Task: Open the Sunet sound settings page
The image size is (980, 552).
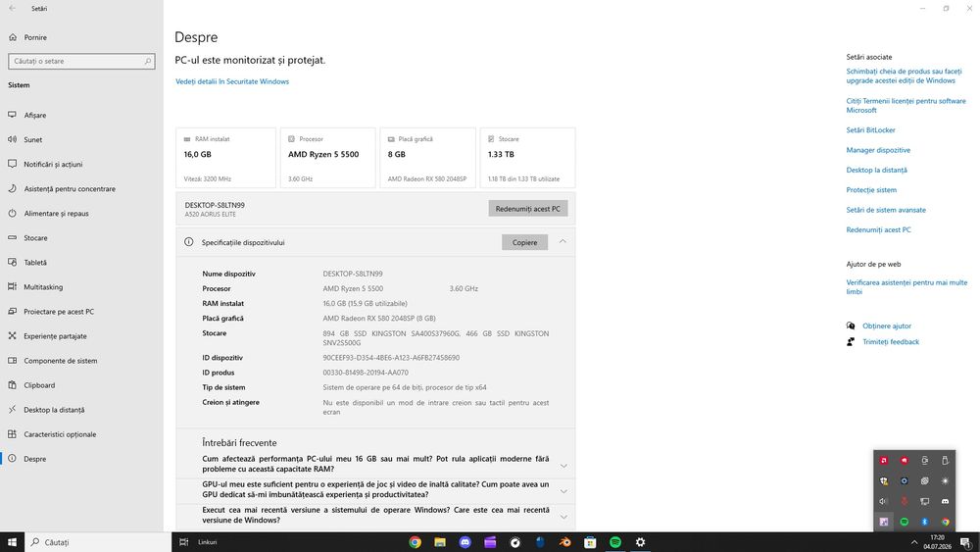Action: point(33,139)
